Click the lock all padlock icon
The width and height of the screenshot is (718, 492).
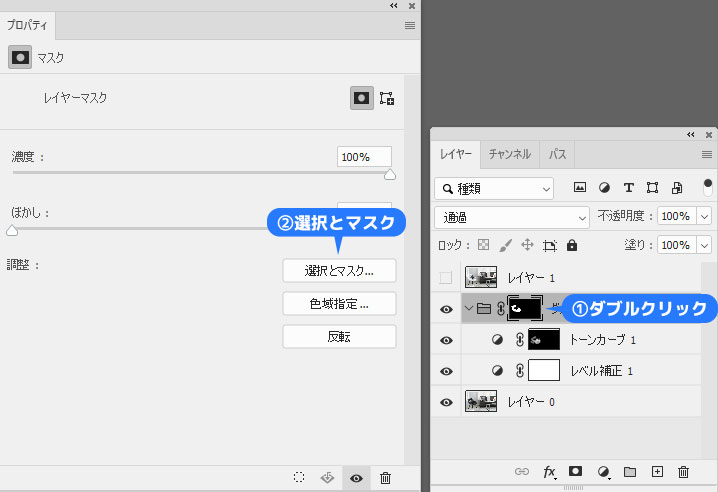[572, 245]
